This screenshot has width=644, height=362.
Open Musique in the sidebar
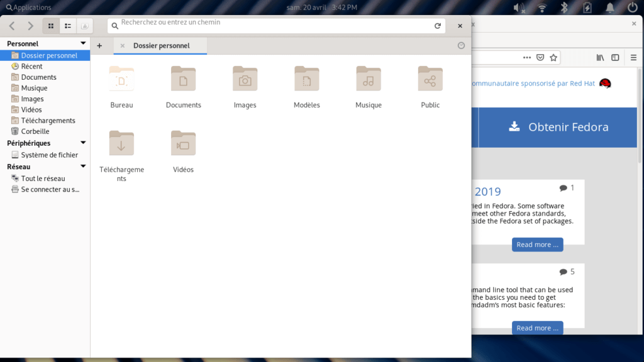45,88
